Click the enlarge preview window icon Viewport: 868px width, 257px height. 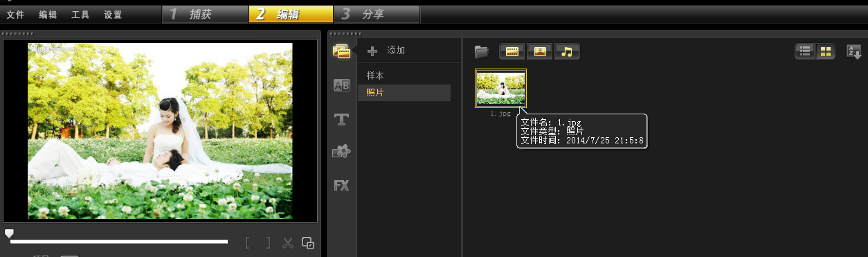pos(309,243)
